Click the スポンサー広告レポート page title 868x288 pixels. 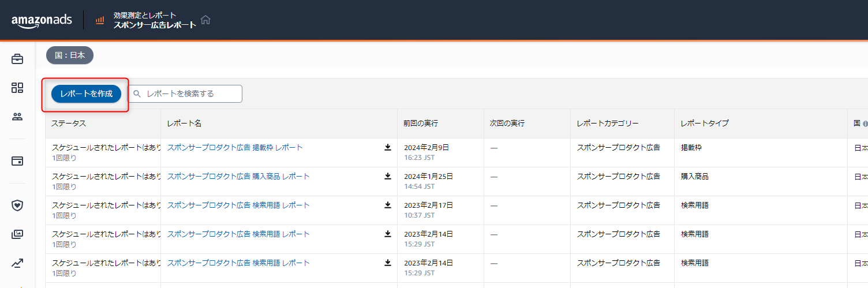155,25
